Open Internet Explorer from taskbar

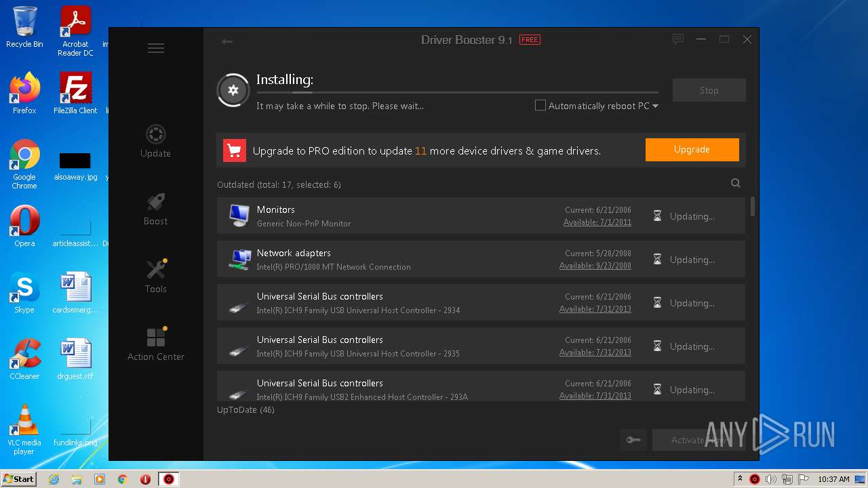54,479
